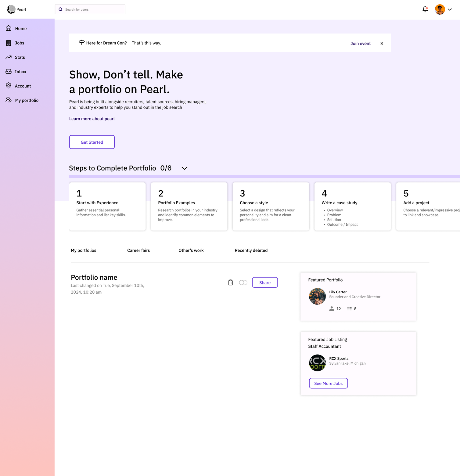Viewport: 460px width, 476px height.
Task: Click the Jobs building icon
Action: pos(9,43)
